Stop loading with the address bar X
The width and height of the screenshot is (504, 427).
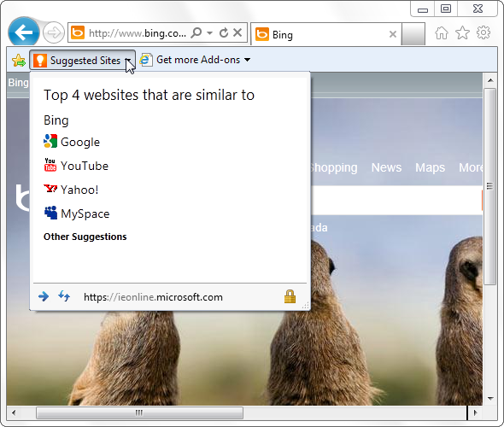click(237, 32)
